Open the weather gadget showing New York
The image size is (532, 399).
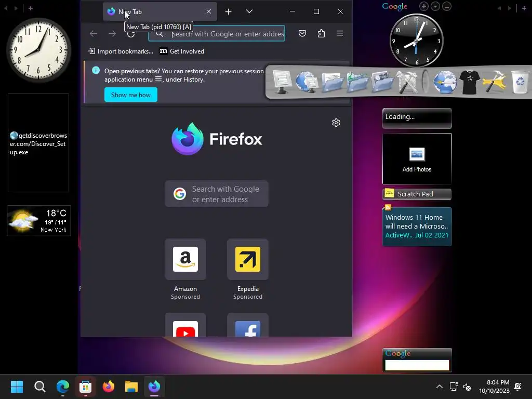(38, 220)
